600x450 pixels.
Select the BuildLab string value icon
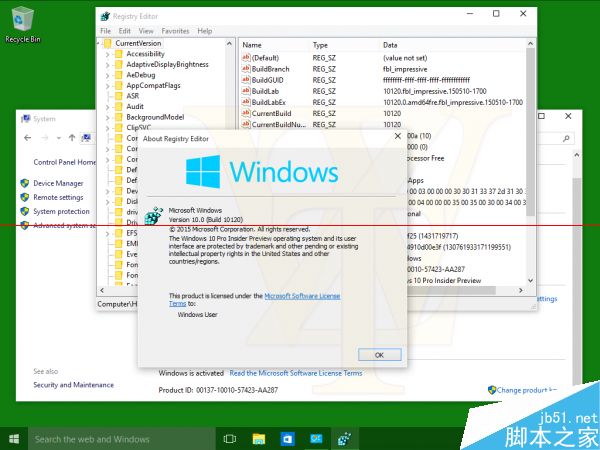tap(246, 91)
